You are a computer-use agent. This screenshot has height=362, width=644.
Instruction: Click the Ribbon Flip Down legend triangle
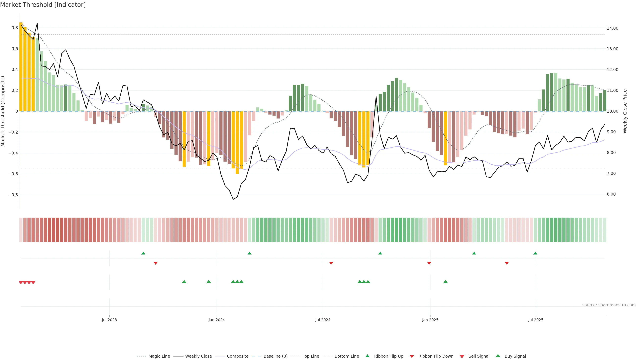click(412, 356)
